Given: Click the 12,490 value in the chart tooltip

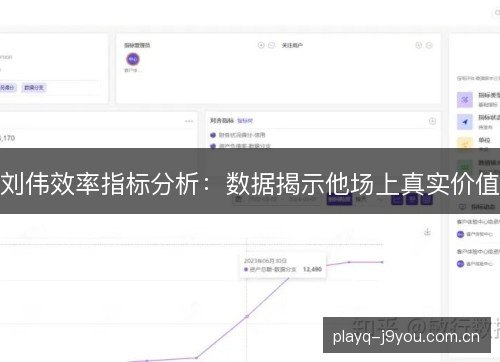Looking at the screenshot, I should click(312, 269).
